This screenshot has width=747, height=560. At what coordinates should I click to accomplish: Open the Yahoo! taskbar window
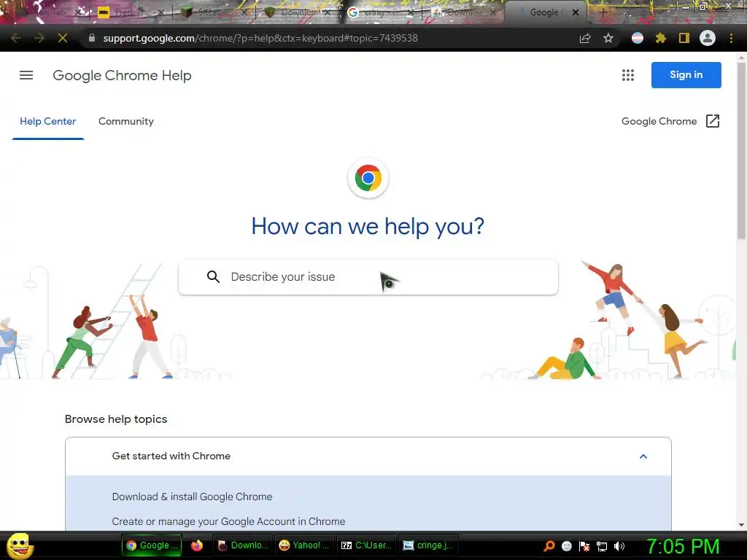coord(304,545)
